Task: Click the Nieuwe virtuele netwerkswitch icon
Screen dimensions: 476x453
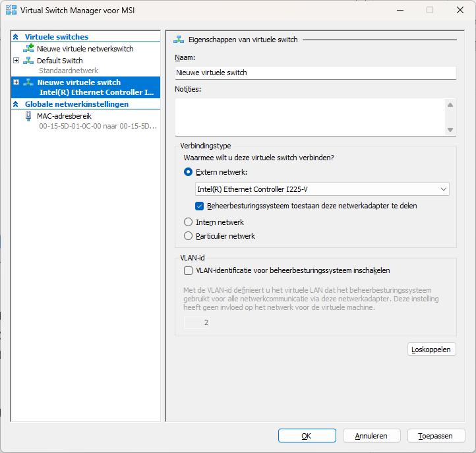Action: tap(28, 48)
